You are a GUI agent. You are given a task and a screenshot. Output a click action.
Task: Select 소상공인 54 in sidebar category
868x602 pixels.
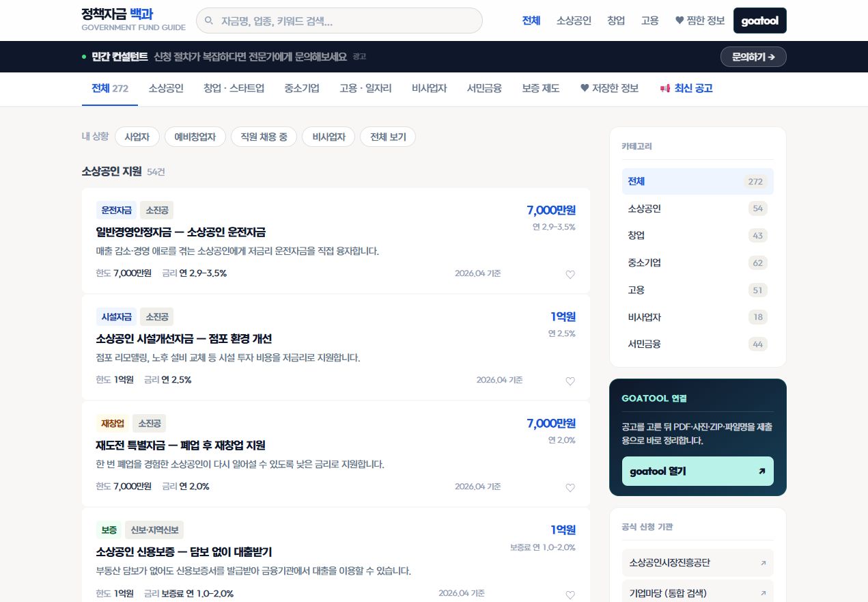697,208
